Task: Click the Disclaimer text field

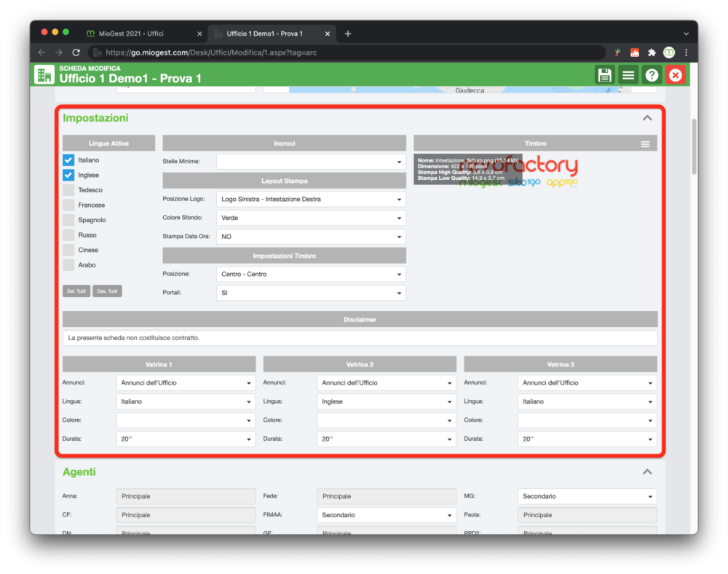Action: [360, 338]
